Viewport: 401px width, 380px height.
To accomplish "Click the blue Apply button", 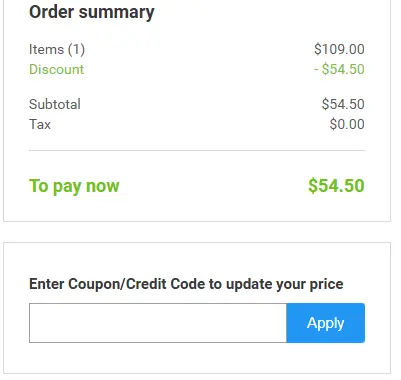I will (325, 323).
